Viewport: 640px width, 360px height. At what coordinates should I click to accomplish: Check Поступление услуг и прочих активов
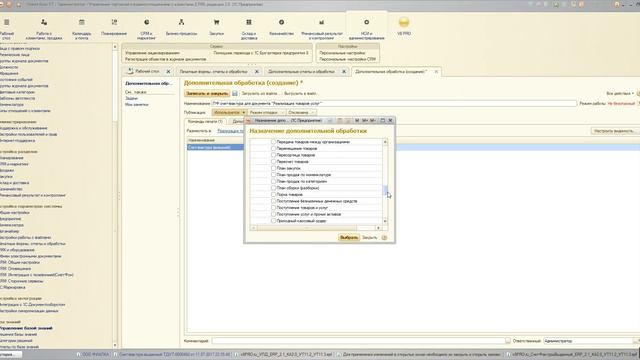pos(273,214)
